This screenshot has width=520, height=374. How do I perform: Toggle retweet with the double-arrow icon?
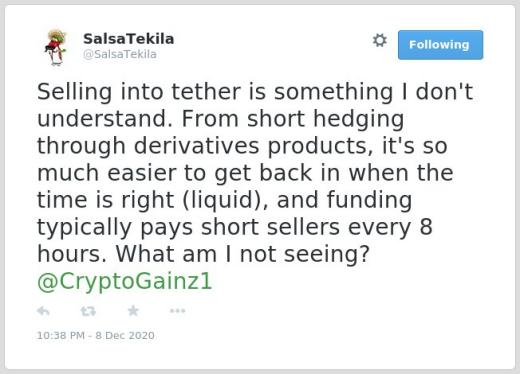[88, 311]
